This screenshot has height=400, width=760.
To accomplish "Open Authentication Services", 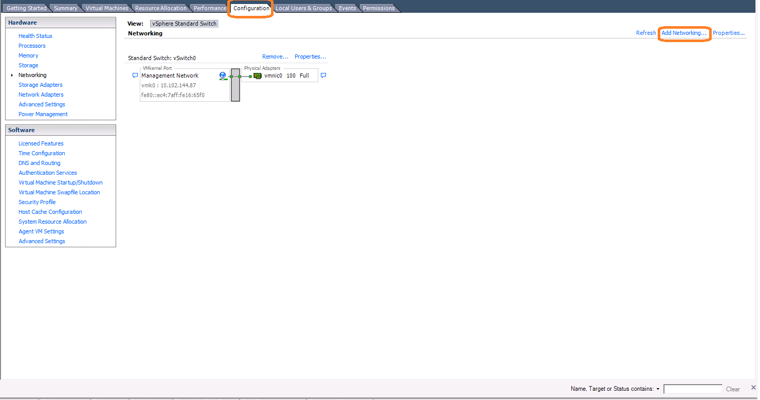I will [48, 173].
